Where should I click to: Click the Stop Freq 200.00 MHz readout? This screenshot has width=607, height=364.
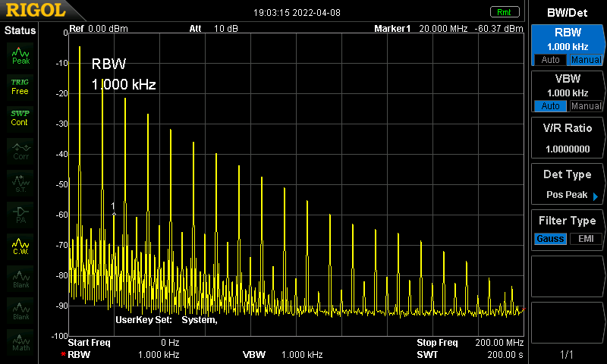(470, 343)
